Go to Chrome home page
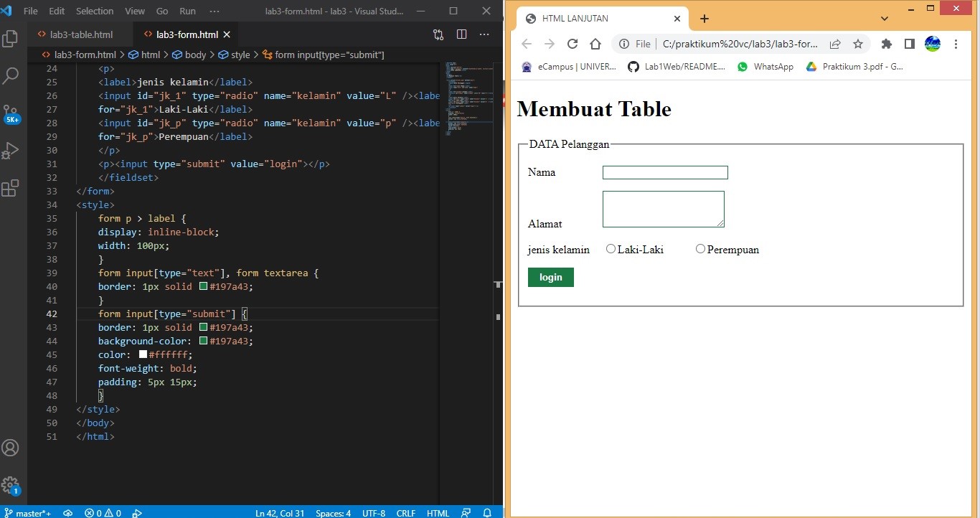Viewport: 980px width, 518px height. [595, 44]
